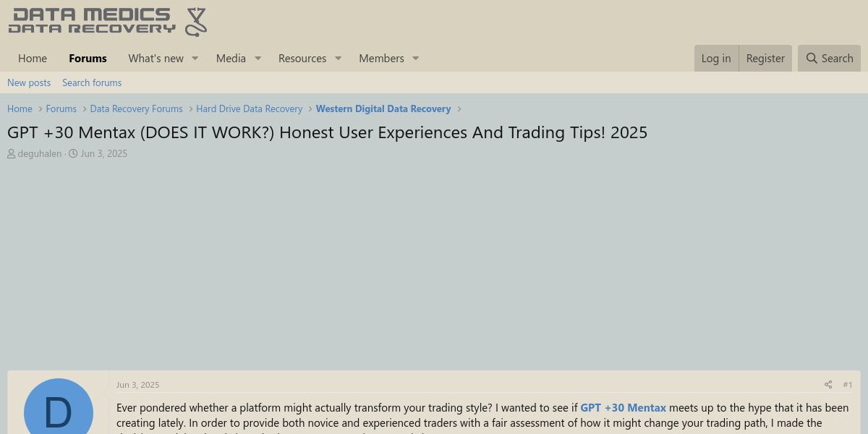
Task: Open the Resources tab
Action: tap(302, 59)
